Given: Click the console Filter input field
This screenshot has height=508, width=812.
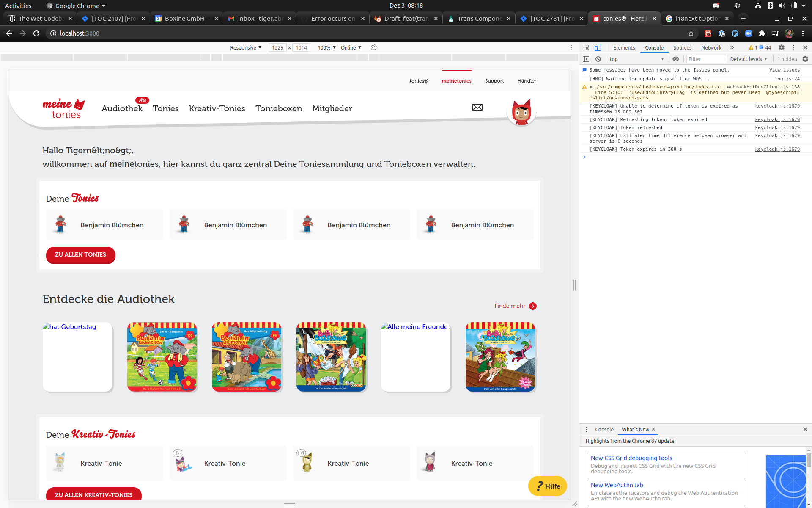Looking at the screenshot, I should coord(705,59).
